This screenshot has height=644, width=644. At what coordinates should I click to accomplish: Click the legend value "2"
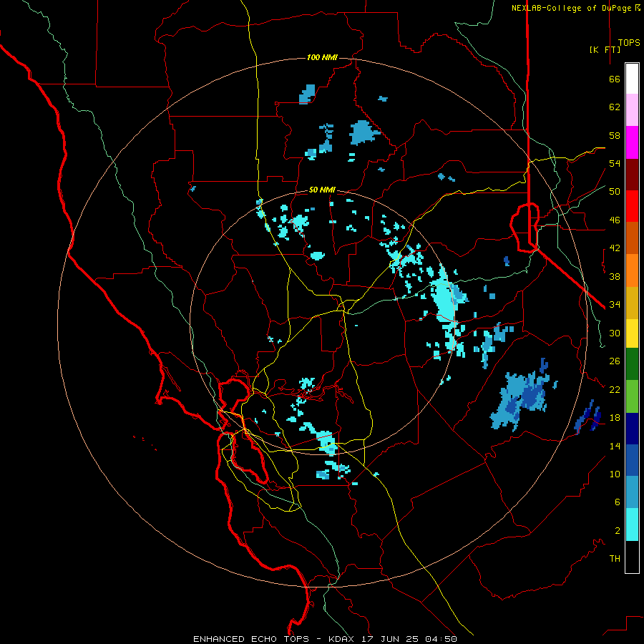[x=618, y=531]
